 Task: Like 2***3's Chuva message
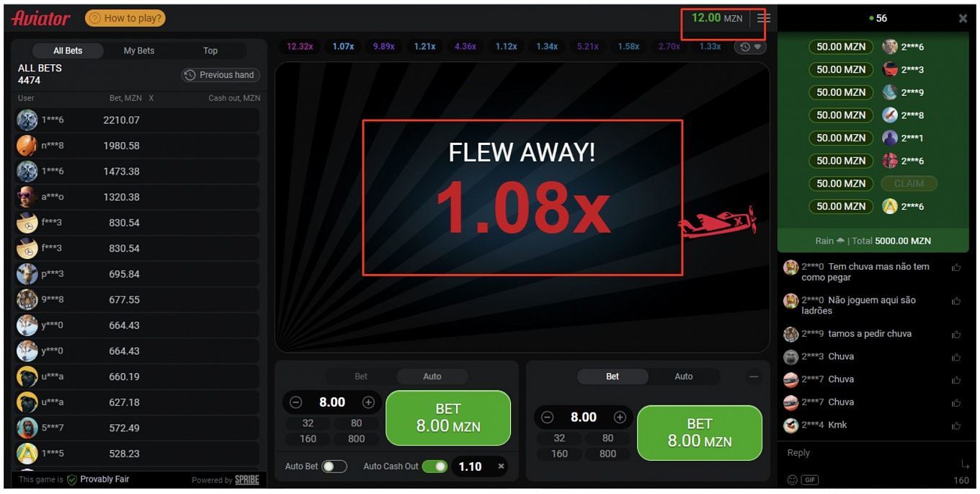click(x=956, y=357)
